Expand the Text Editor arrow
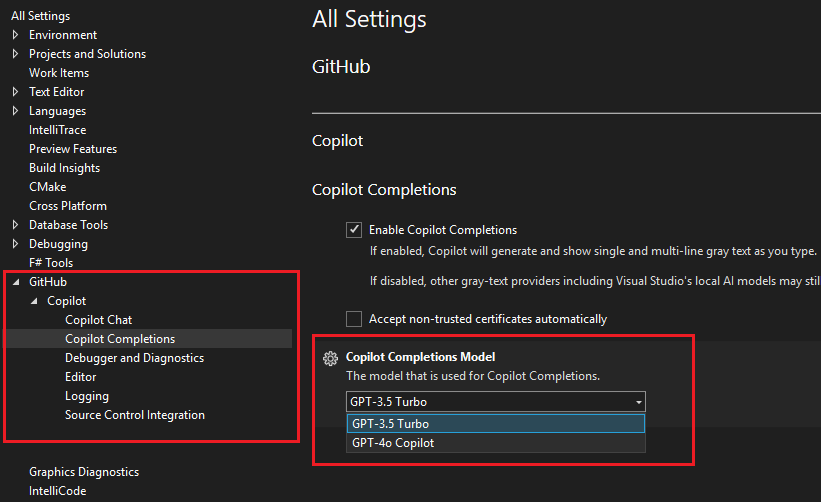Screen dimensions: 821x502 (15, 92)
